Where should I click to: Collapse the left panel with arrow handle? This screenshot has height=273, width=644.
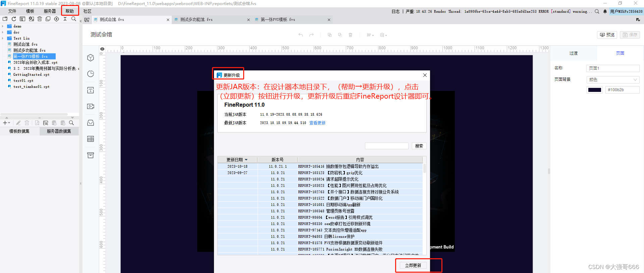pos(80,21)
